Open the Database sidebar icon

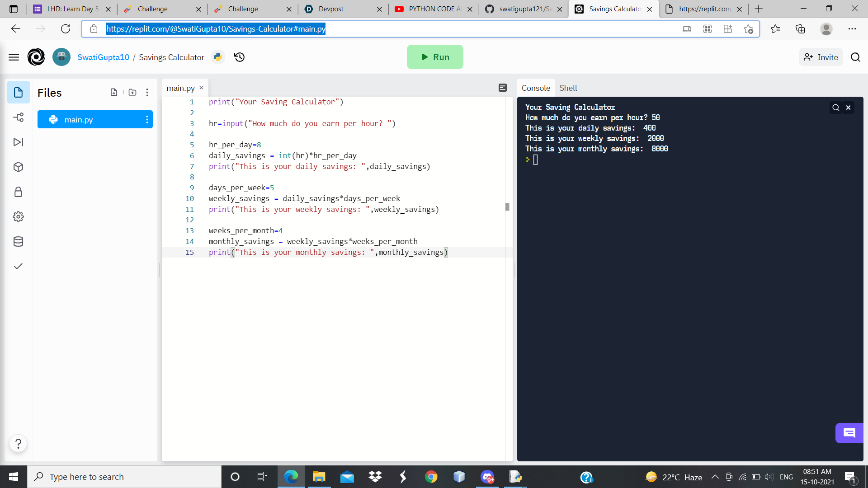click(x=18, y=242)
